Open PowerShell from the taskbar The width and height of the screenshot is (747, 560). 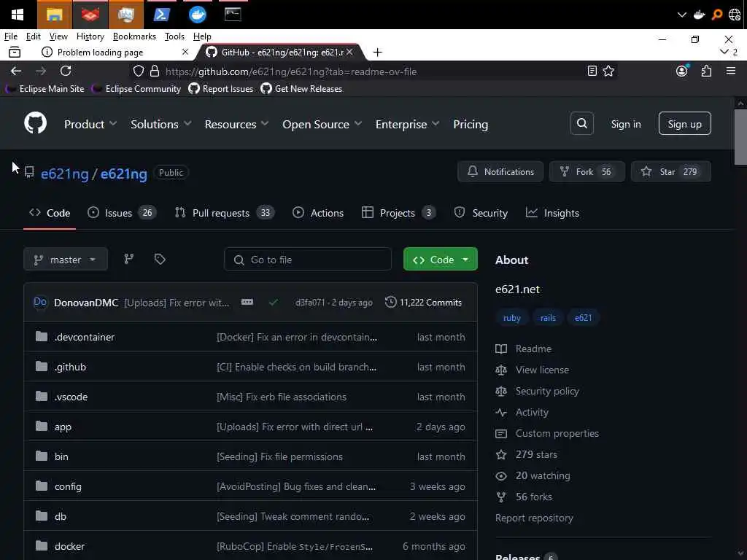click(161, 15)
